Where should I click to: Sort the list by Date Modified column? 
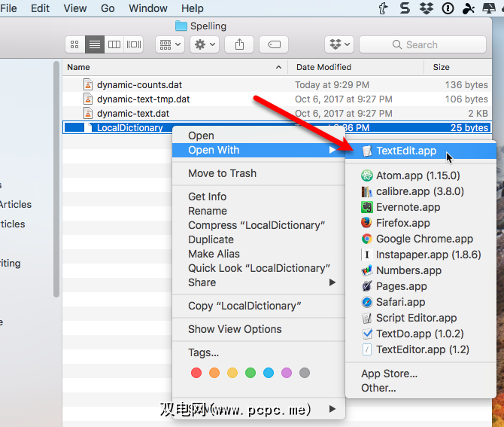pyautogui.click(x=356, y=67)
